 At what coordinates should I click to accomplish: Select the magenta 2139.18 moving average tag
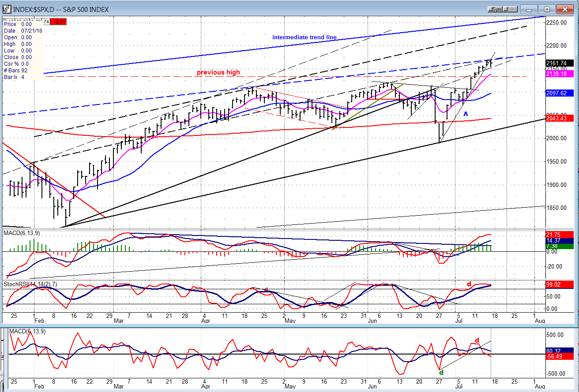pos(560,74)
